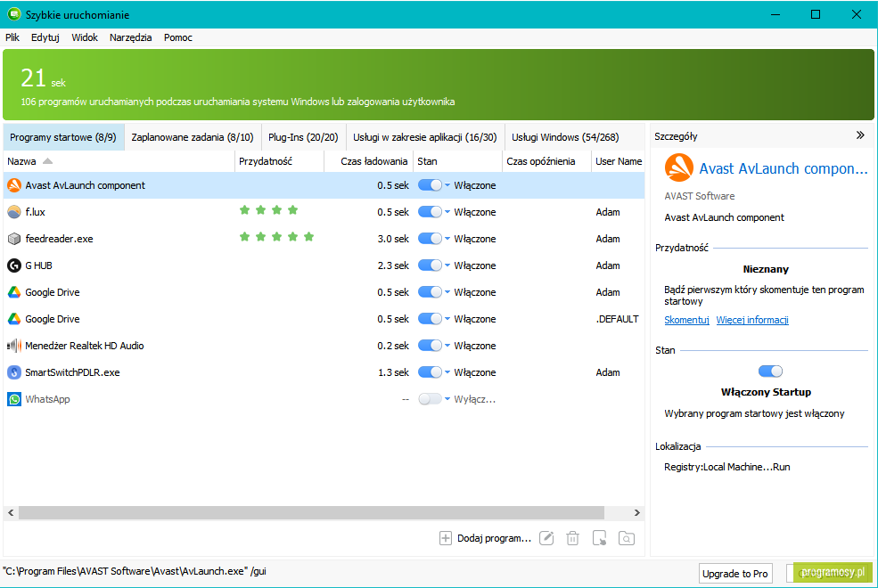Collapse the Szczegóły details panel
This screenshot has height=588, width=878.
pos(860,135)
